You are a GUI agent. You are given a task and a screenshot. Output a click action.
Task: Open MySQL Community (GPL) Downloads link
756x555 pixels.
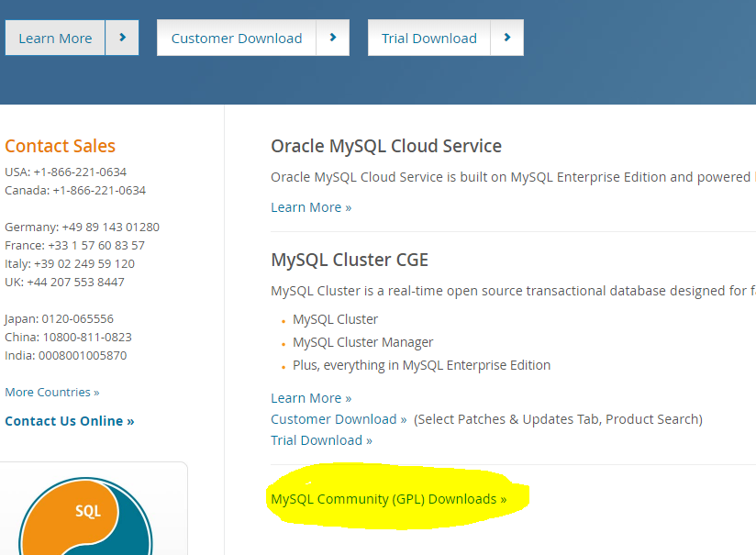point(389,499)
